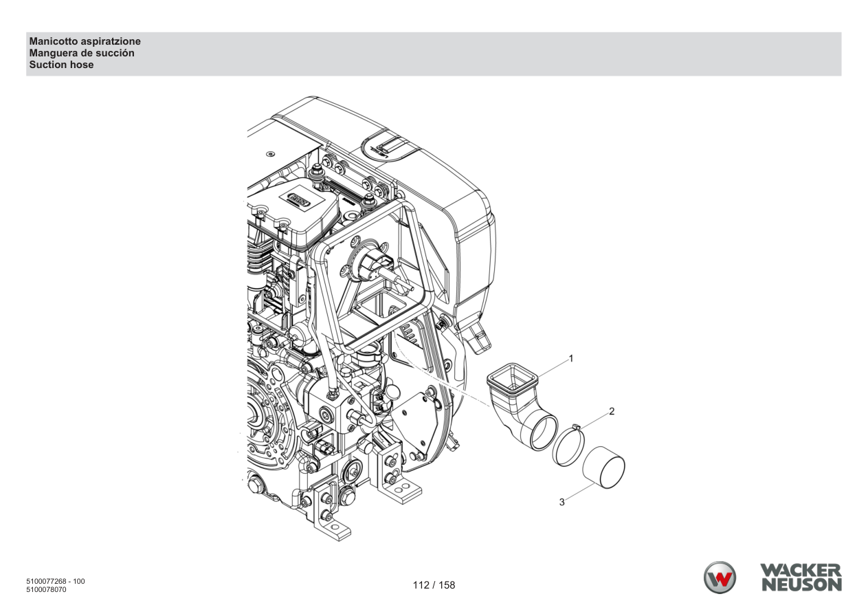Click the 'WACKER NEUSON' wordmark
The height and width of the screenshot is (614, 868).
pos(801,578)
